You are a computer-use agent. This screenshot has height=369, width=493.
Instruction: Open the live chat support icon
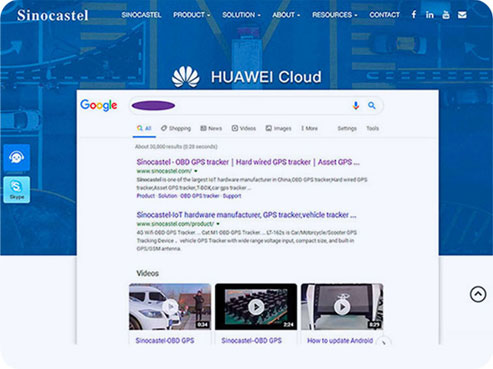point(17,157)
